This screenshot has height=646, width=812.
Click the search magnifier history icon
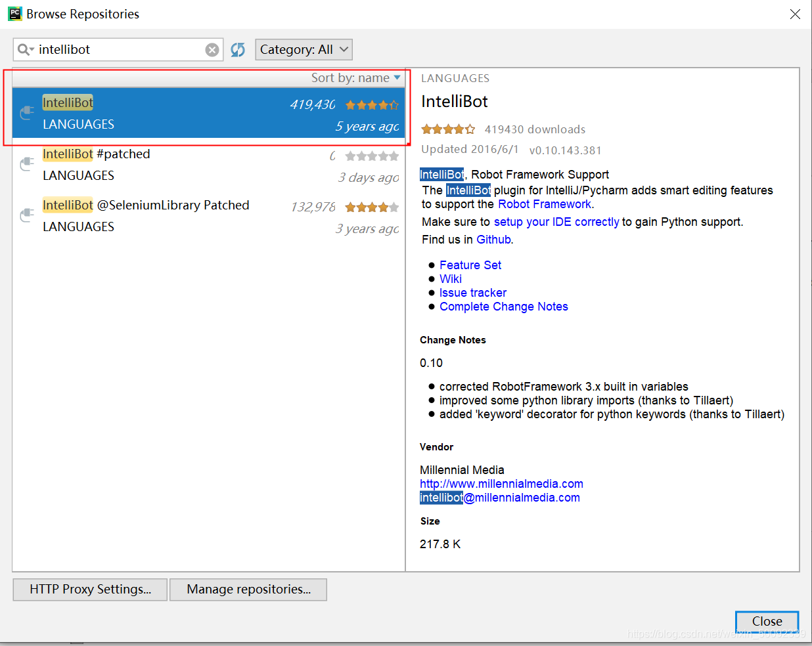26,50
